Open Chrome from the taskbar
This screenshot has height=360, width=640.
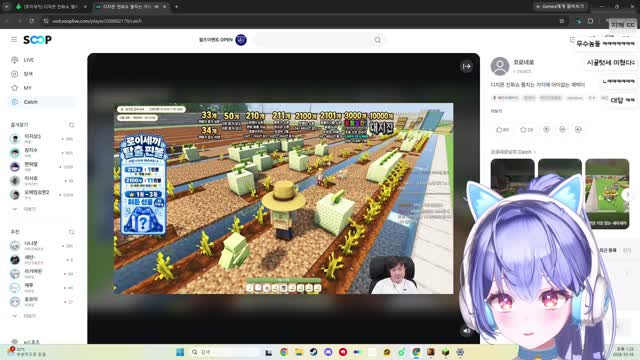[284, 352]
